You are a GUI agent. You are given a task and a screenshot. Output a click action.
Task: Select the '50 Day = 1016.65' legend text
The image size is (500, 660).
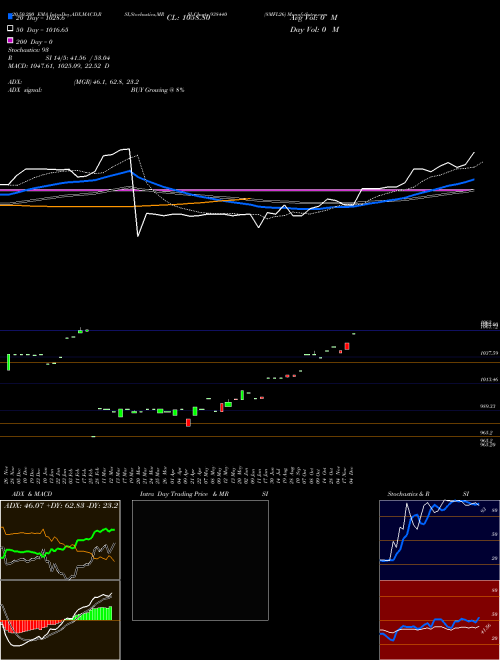42,30
